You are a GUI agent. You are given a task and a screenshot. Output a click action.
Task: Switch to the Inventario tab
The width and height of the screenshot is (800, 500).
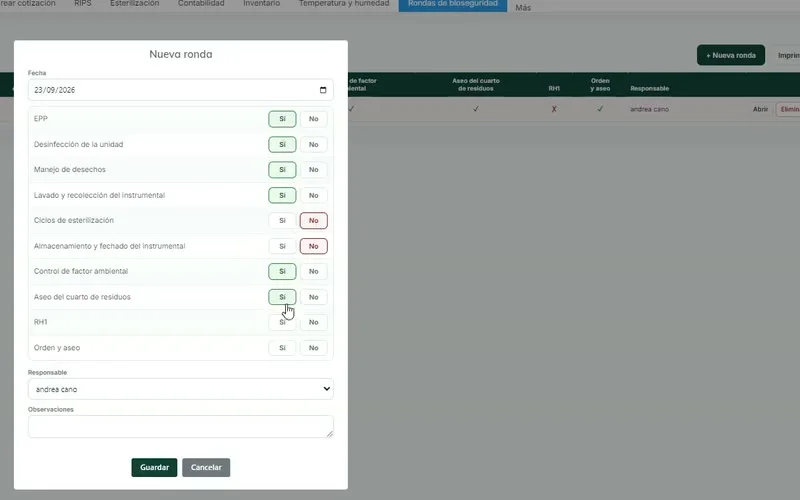(261, 4)
